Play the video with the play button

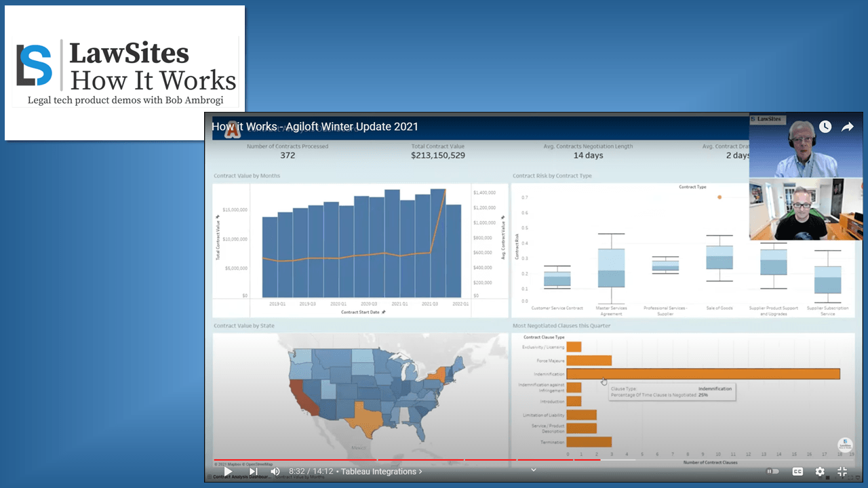click(228, 471)
